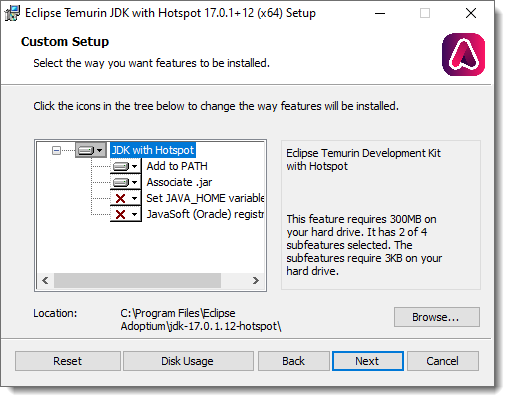Click the feature tree's horizontal scrollbar thumb
The image size is (510, 402).
pos(137,280)
